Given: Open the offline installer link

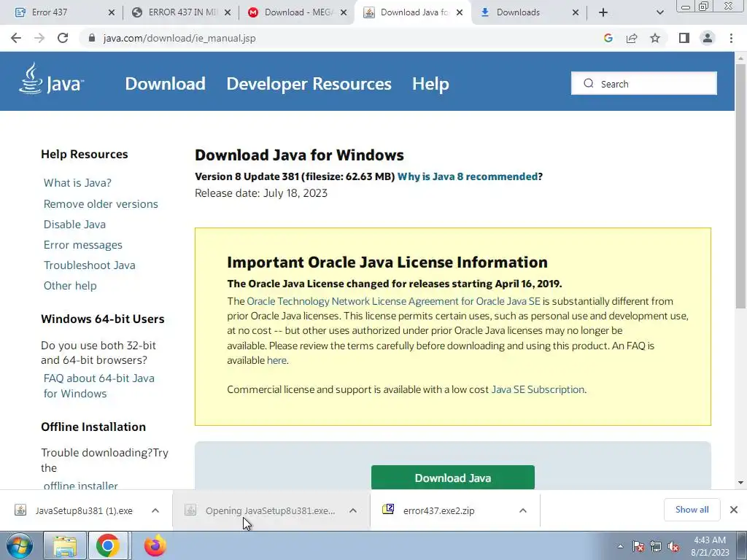Looking at the screenshot, I should 80,485.
